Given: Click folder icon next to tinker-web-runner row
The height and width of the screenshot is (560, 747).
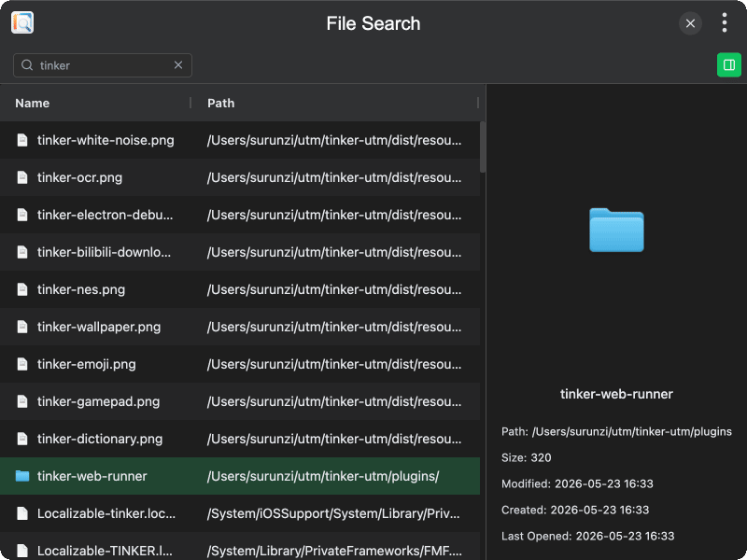Looking at the screenshot, I should tap(22, 476).
